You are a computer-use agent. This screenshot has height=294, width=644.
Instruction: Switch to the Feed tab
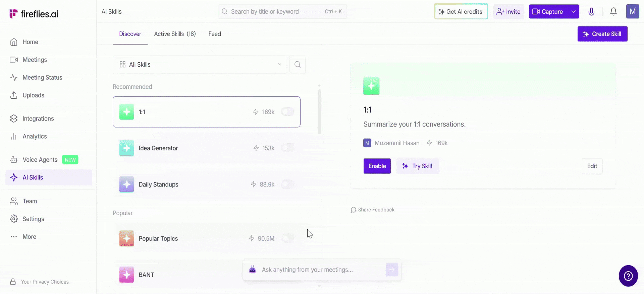click(x=215, y=34)
